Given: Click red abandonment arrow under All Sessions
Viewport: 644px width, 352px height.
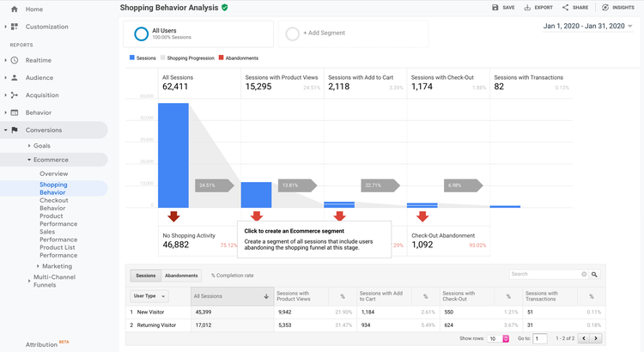Looking at the screenshot, I should [x=173, y=216].
